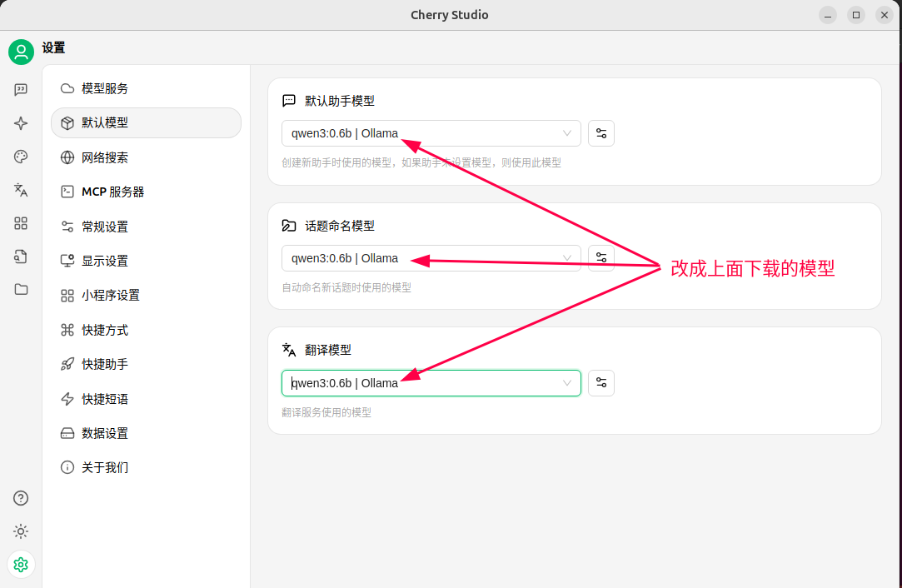Viewport: 902px width, 588px height.
Task: Open 小程序设置 settings section
Action: click(x=146, y=295)
